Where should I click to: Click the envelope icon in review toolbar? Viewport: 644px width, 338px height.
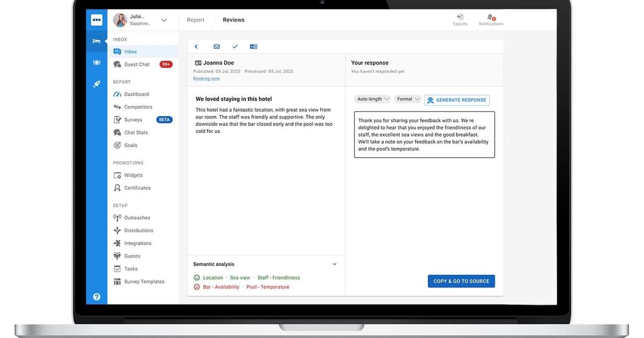217,47
